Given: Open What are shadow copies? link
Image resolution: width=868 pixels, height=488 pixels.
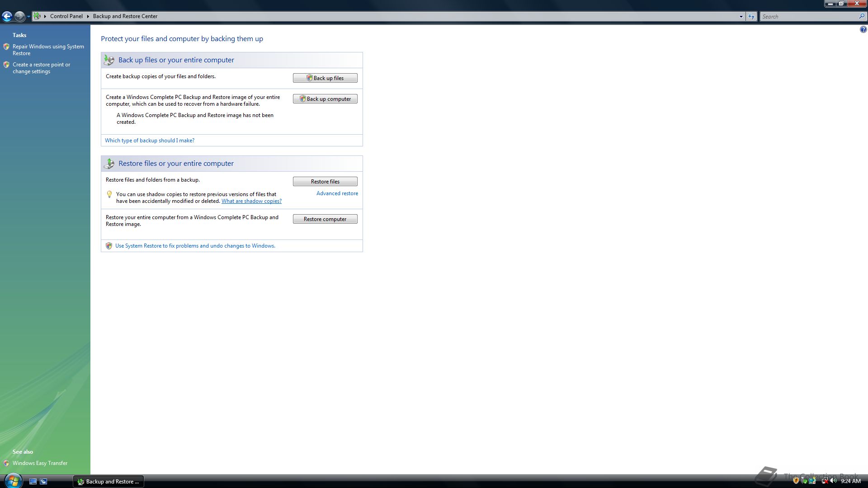Looking at the screenshot, I should [x=251, y=201].
